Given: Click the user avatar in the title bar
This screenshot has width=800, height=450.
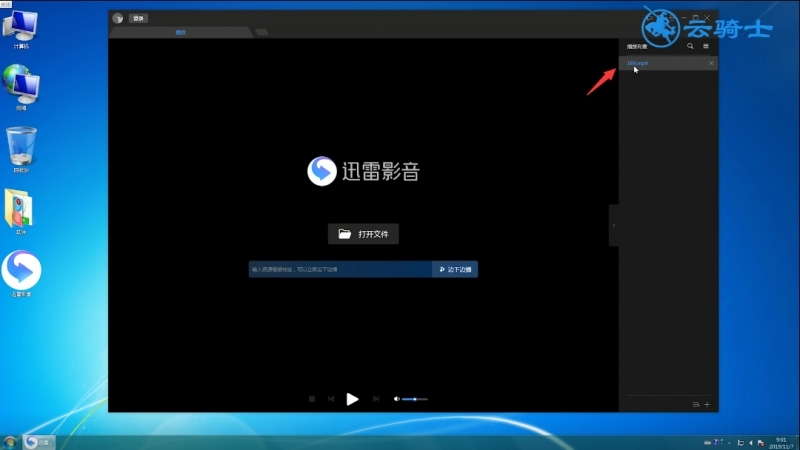Looking at the screenshot, I should coord(118,18).
